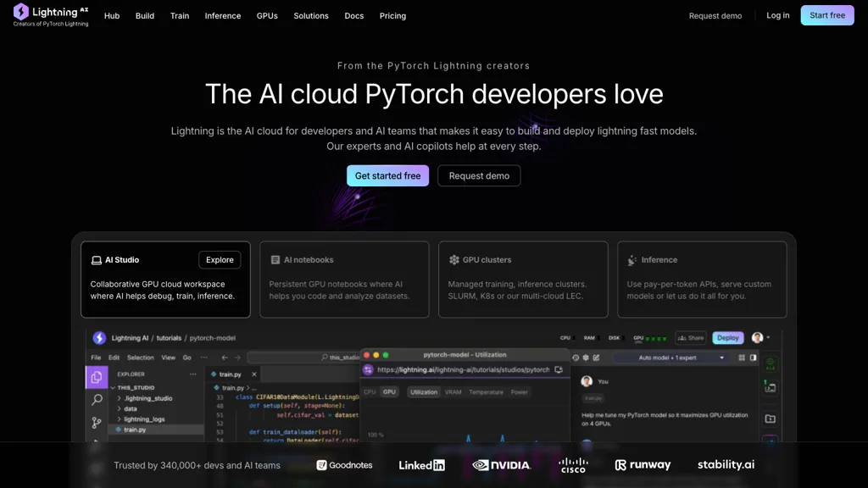Click the open-in-window icon after URL
Viewport: 868px width, 488px height.
559,369
